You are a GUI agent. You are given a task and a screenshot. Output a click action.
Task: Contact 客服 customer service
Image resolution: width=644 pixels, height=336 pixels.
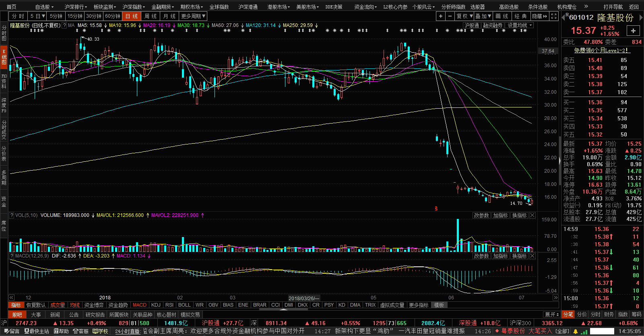[80, 331]
